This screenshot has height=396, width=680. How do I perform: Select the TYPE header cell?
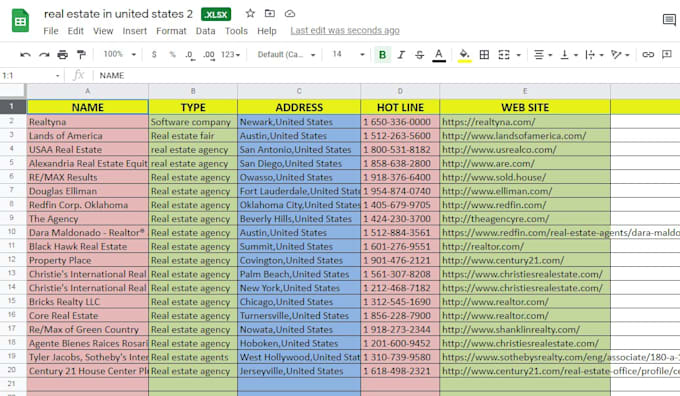pos(193,107)
